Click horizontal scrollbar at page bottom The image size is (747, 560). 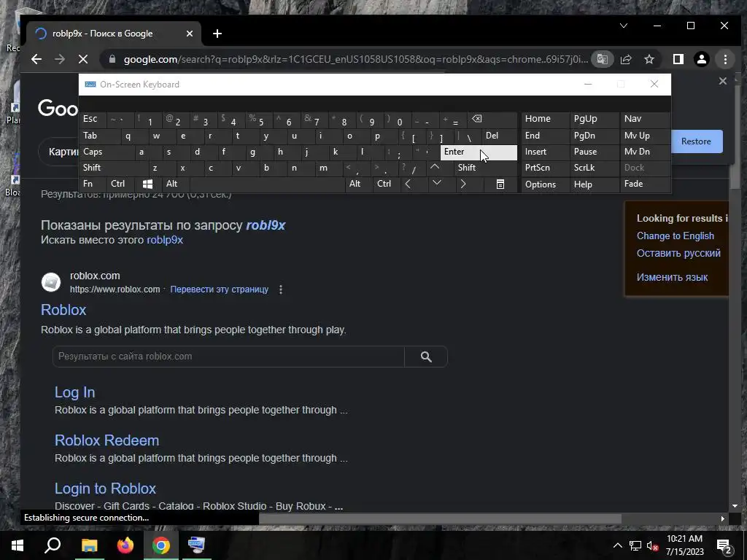pos(440,518)
